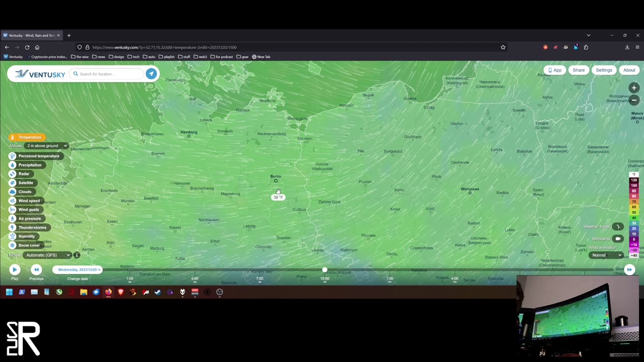Switch to Steam on the taskbar
The image size is (644, 362).
(157, 292)
